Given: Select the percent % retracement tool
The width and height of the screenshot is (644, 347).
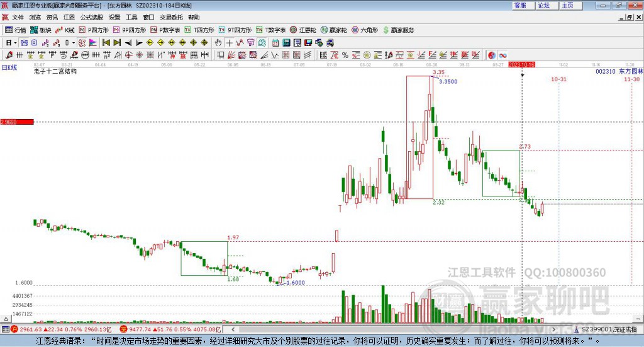Looking at the screenshot, I should (x=345, y=55).
